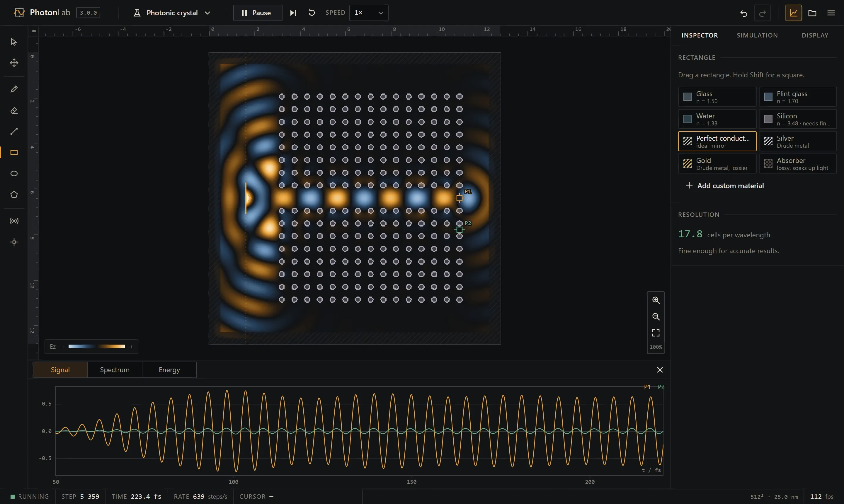This screenshot has height=504, width=844.
Task: Open the hamburger menu
Action: [831, 13]
